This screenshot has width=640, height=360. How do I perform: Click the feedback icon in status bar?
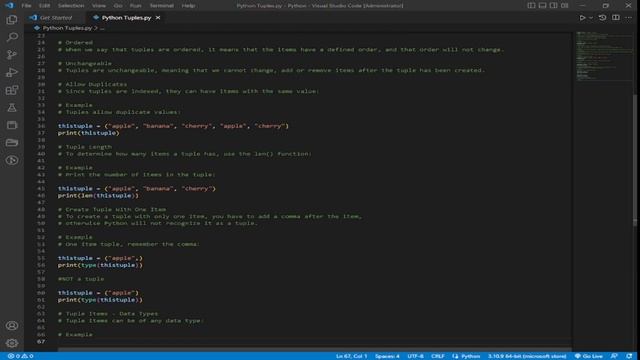[x=614, y=356]
